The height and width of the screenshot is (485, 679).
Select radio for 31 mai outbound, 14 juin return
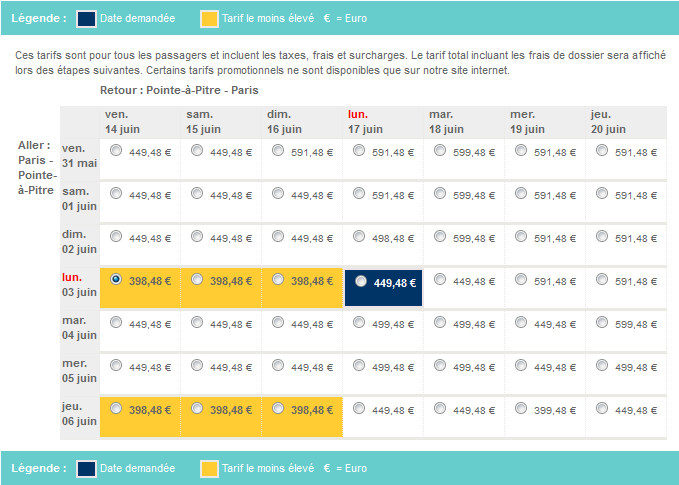(116, 150)
